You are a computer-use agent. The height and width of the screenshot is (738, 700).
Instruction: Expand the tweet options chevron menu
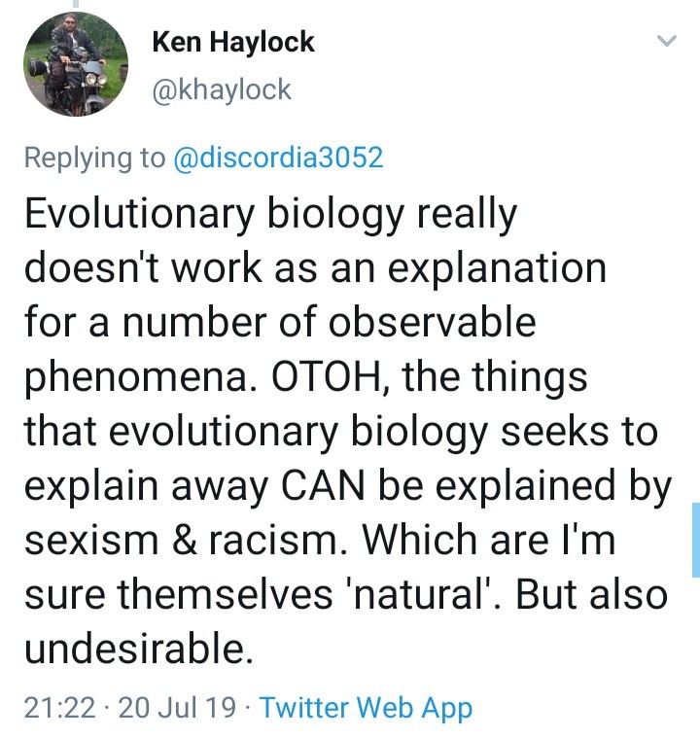(x=666, y=41)
